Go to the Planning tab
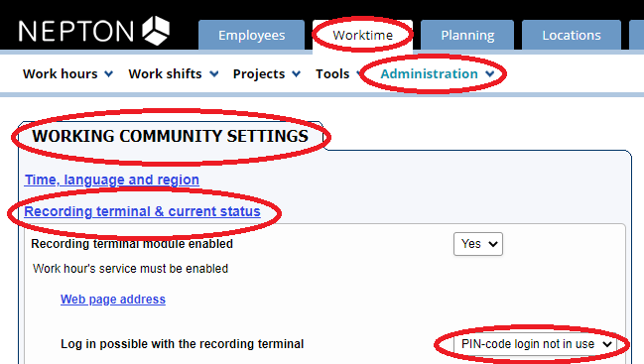 click(467, 36)
